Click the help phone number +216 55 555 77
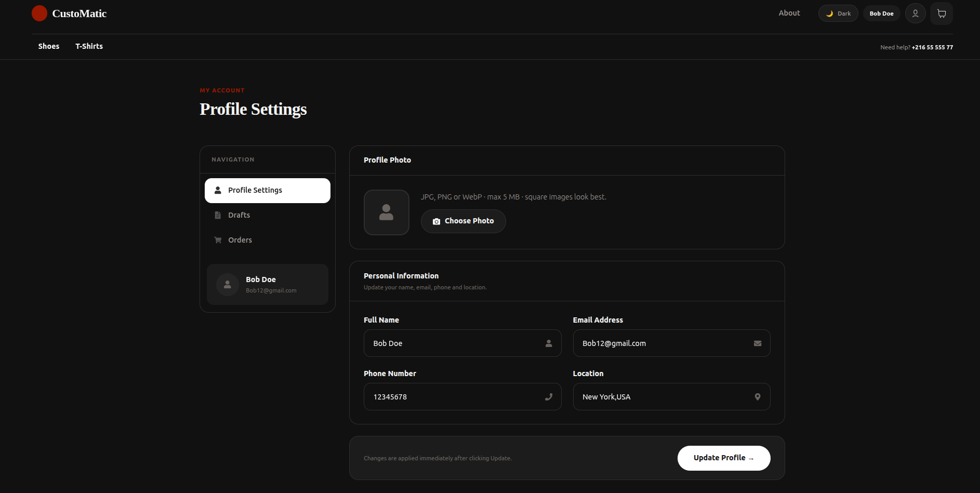The width and height of the screenshot is (980, 493). click(x=932, y=47)
